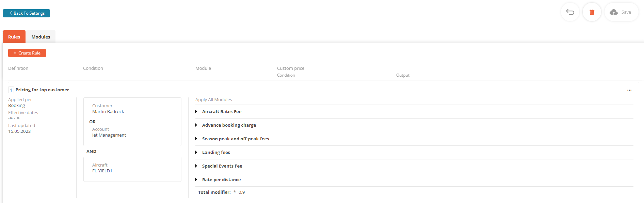Screen dimensions: 644x203
Task: Click the total modifier value 0.9
Action: pyautogui.click(x=242, y=192)
